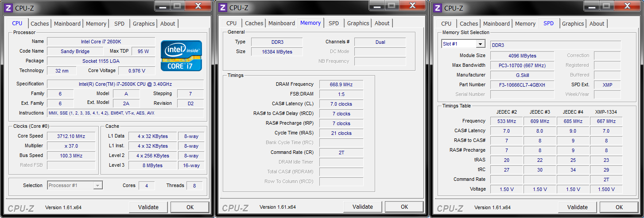Click the memory Type value DDR3
The width and height of the screenshot is (644, 218).
(x=277, y=42)
